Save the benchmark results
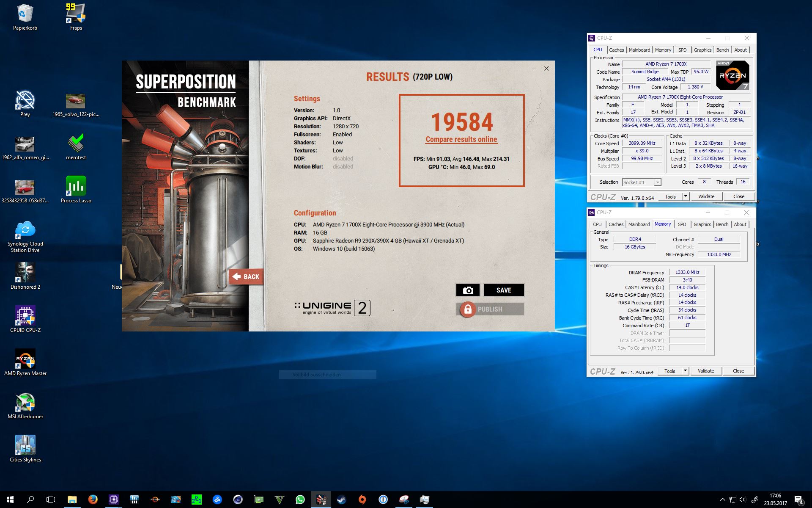This screenshot has width=812, height=508. (504, 290)
